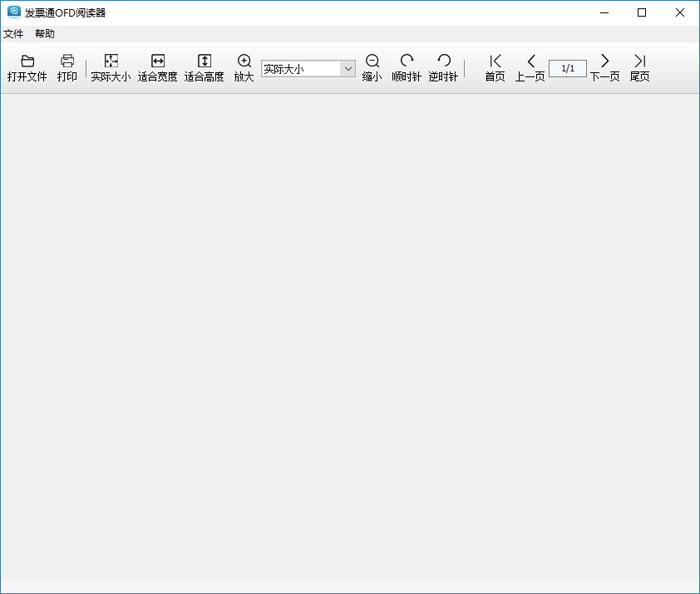Jump to last page 尾页
This screenshot has height=594, width=700.
[640, 68]
